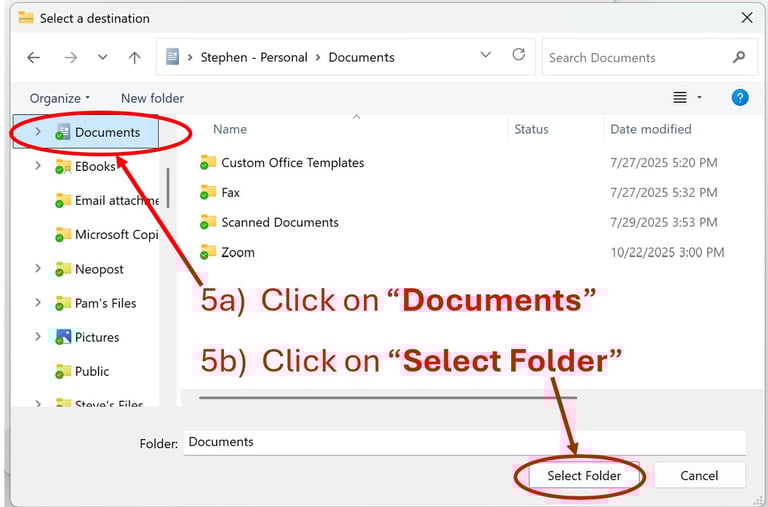Select the Scanned Documents folder
Viewport: 768px width, 507px height.
pyautogui.click(x=280, y=222)
